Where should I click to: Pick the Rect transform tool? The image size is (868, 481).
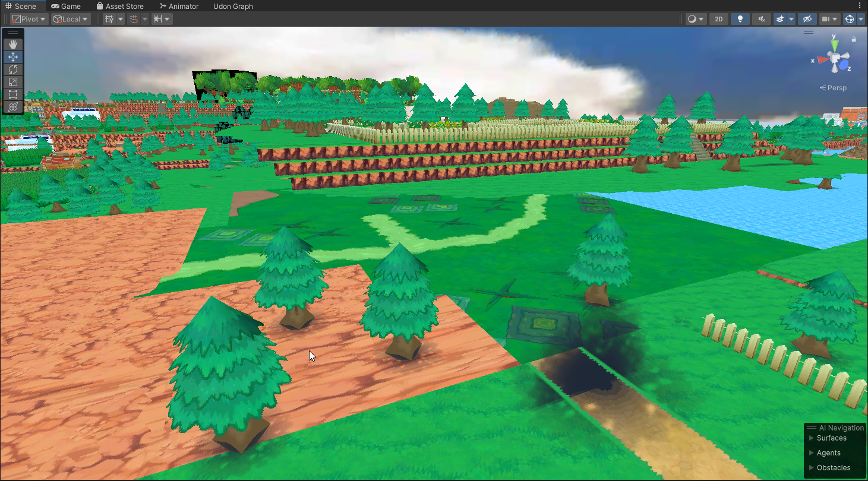13,94
